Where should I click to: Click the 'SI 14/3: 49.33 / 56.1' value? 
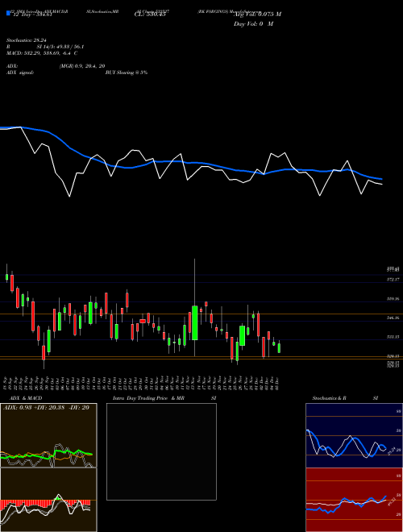pos(60,47)
